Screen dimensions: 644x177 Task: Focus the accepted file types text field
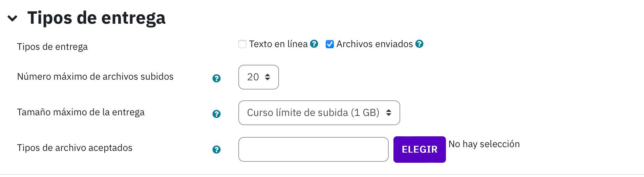pos(314,150)
